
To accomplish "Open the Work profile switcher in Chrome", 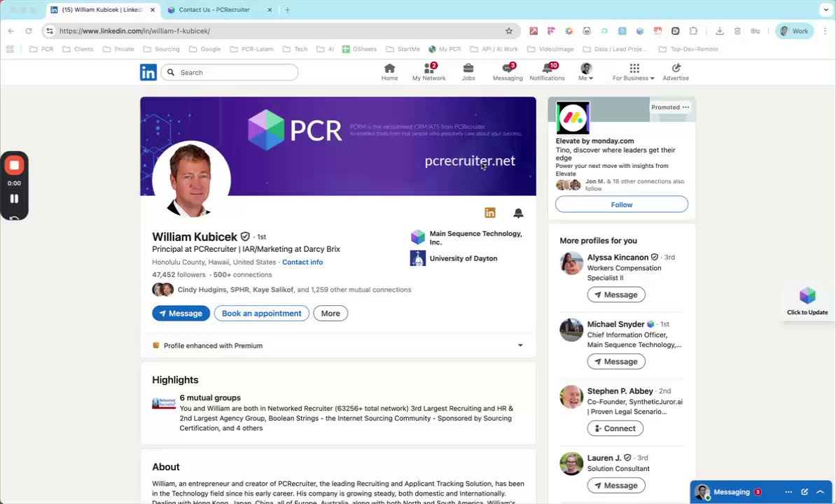I will point(795,31).
